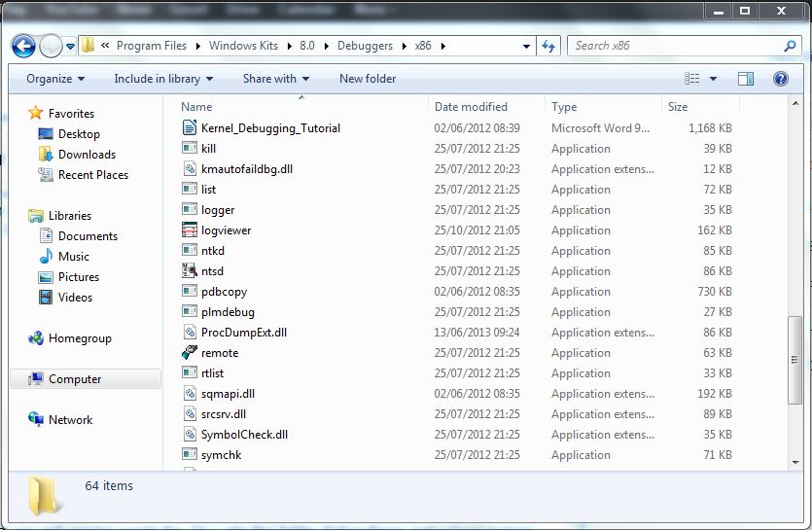
Task: Select Kernel_Debugging_Tutorial document icon
Action: coord(190,127)
